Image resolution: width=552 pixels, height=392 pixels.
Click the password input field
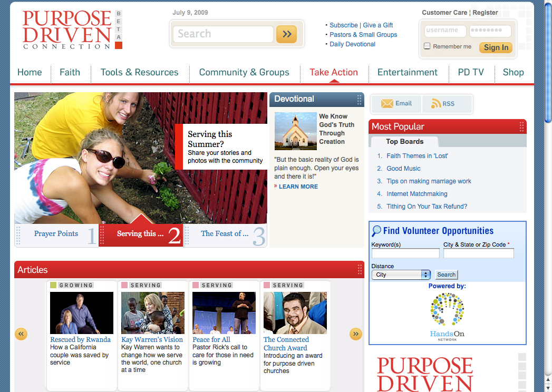click(x=490, y=31)
